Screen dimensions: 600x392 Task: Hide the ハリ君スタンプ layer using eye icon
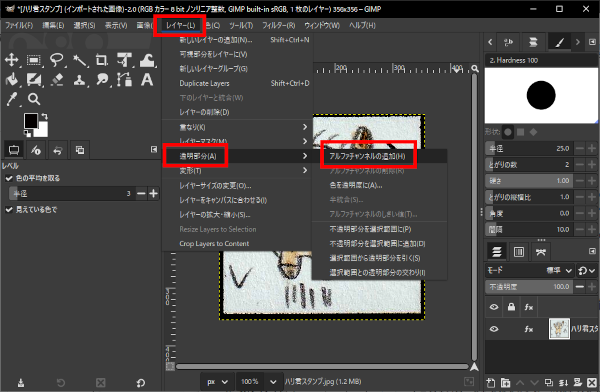494,329
